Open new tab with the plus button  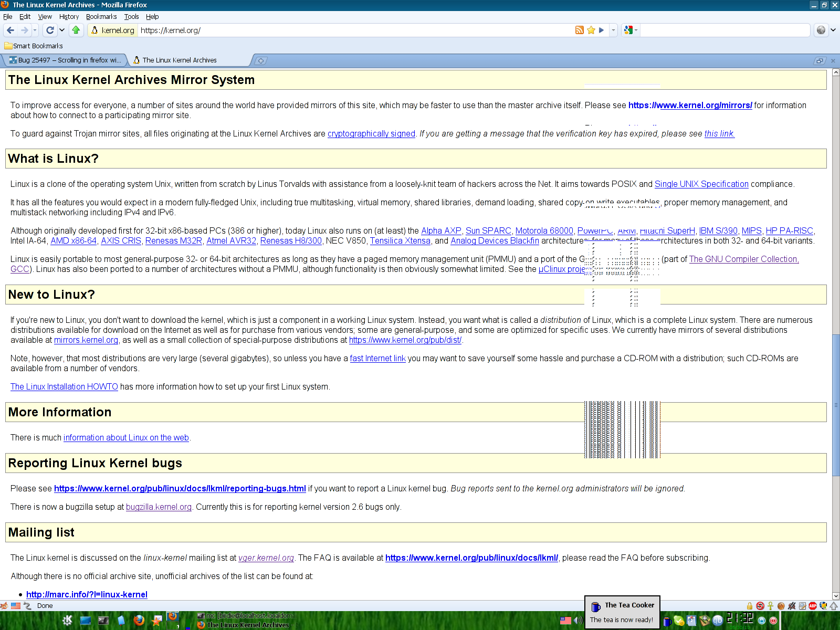pyautogui.click(x=261, y=61)
